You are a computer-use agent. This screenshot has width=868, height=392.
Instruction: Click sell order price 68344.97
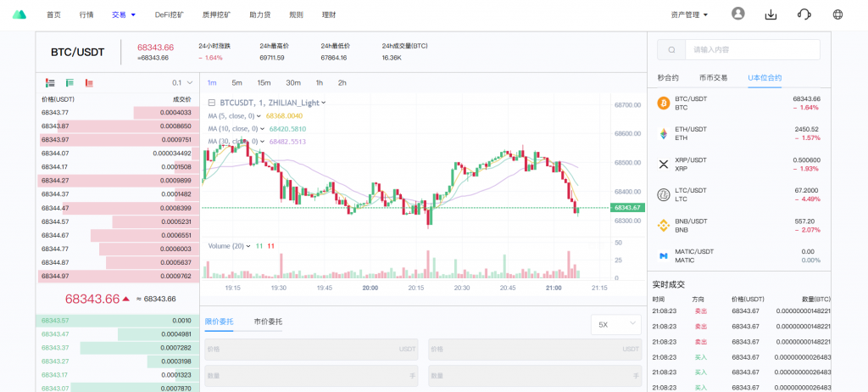click(x=53, y=276)
